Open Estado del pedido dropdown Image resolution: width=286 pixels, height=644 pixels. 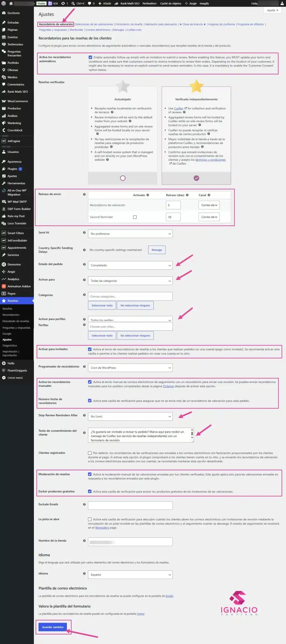(130, 265)
